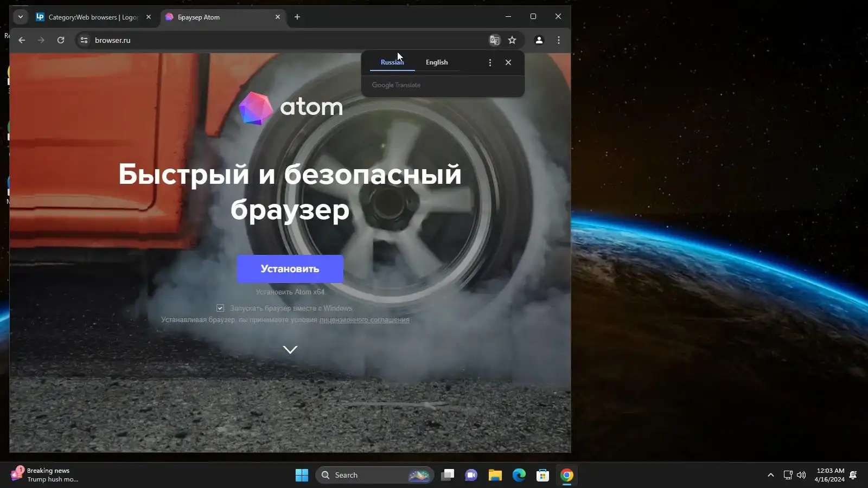Image resolution: width=868 pixels, height=488 pixels.
Task: Open the notification center bell icon
Action: point(853,475)
